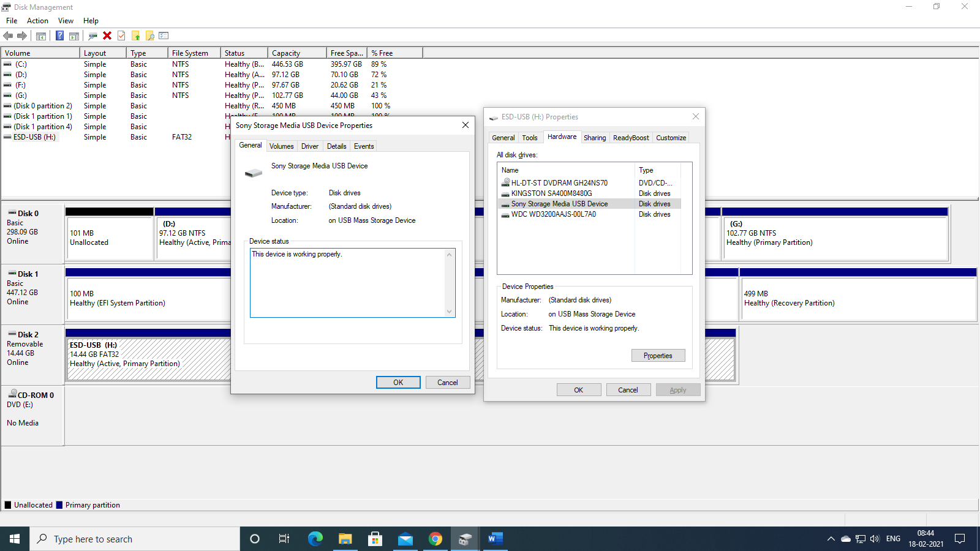Click the folder with green arrow icon
Viewport: 980px width, 551px height.
[x=135, y=36]
